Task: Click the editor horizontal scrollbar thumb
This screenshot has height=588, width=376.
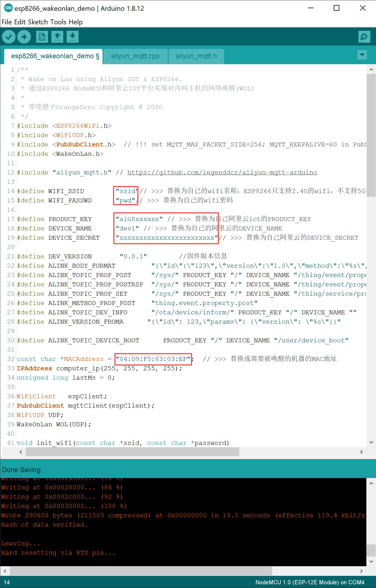Action: click(132, 452)
